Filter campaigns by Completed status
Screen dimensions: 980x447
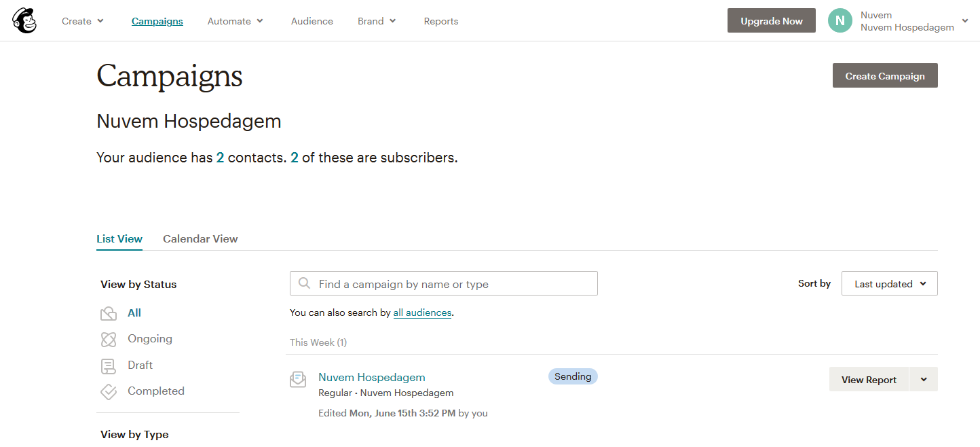tap(156, 391)
